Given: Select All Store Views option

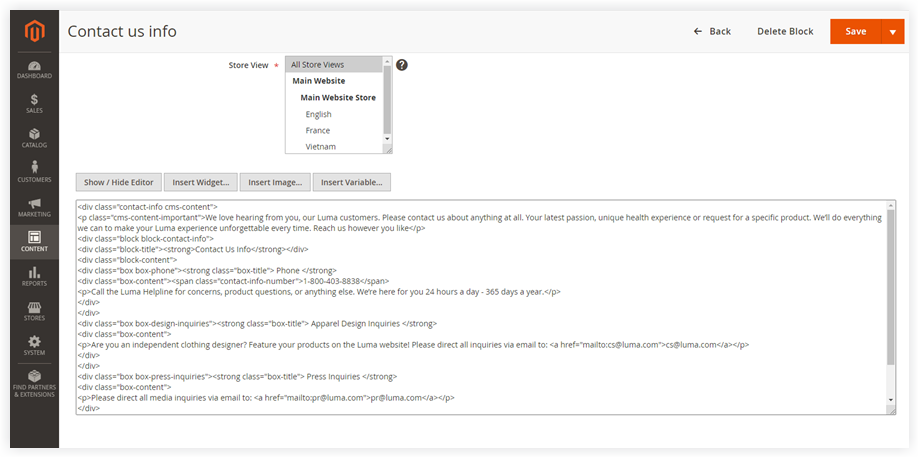Looking at the screenshot, I should click(x=334, y=65).
